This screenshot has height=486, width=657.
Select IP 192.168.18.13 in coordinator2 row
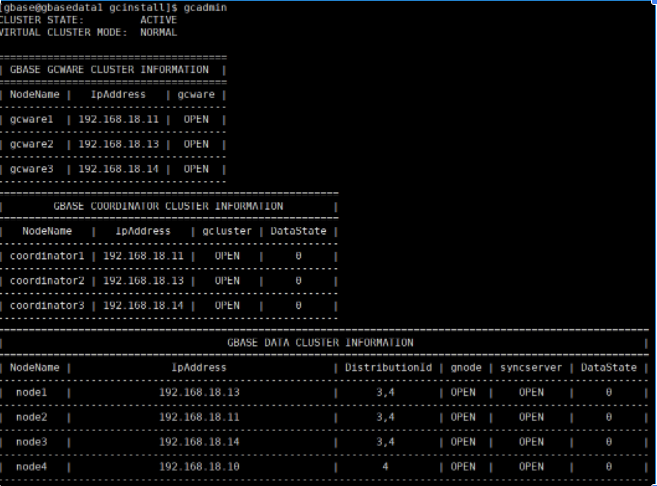click(x=143, y=281)
